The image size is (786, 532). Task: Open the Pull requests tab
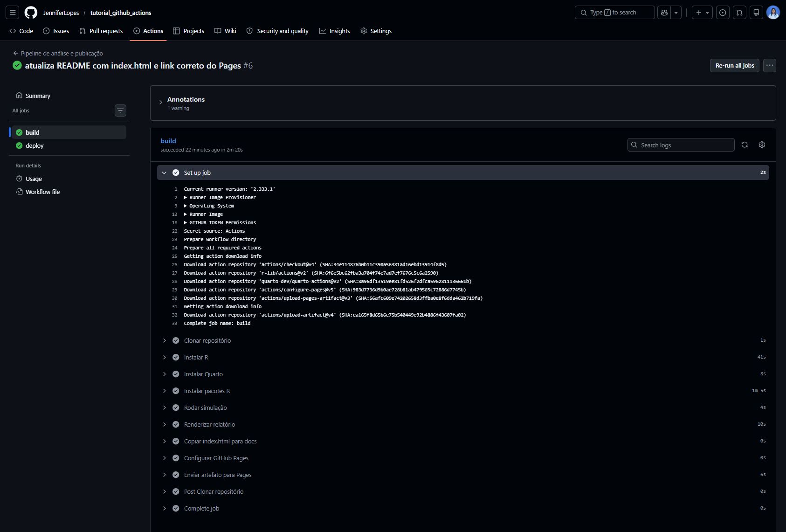point(101,31)
